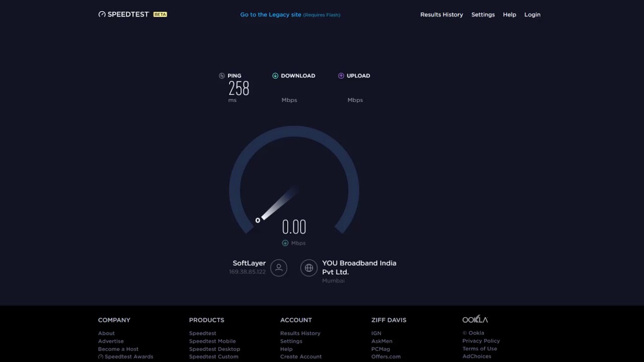Click Help under Account footer

click(x=286, y=349)
